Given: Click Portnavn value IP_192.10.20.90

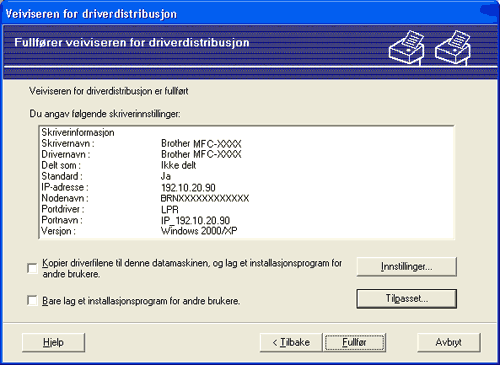Looking at the screenshot, I should point(195,220).
